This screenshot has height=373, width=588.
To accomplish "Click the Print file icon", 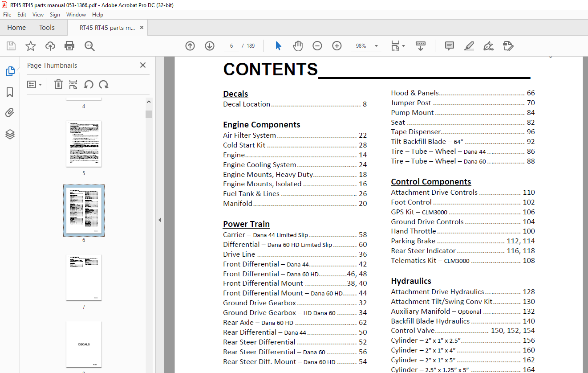I will [x=69, y=46].
